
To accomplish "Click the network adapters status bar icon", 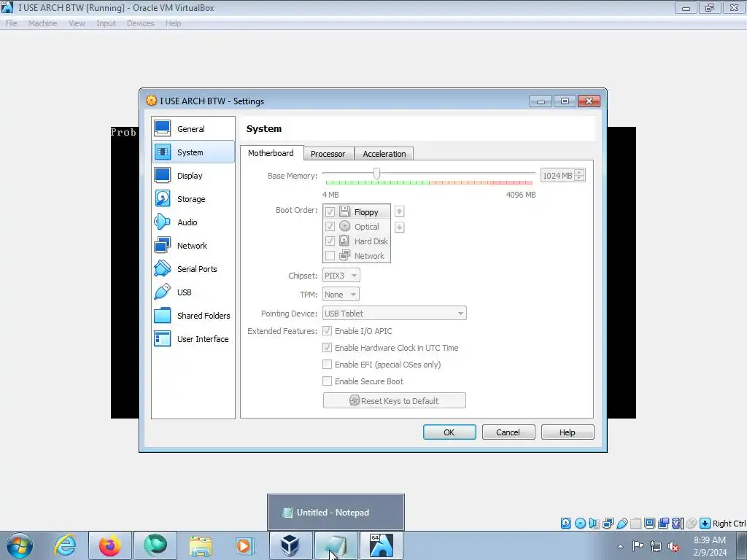I will tap(608, 524).
